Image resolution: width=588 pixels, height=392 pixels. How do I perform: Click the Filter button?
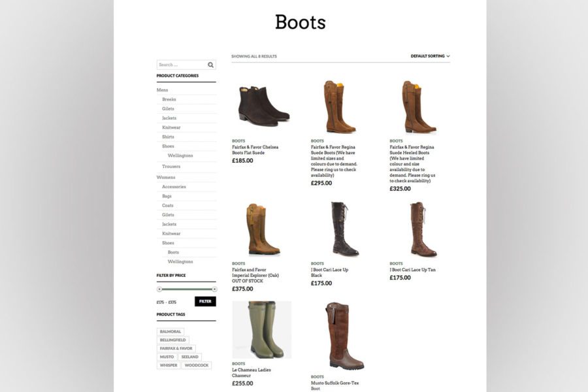[x=205, y=301]
